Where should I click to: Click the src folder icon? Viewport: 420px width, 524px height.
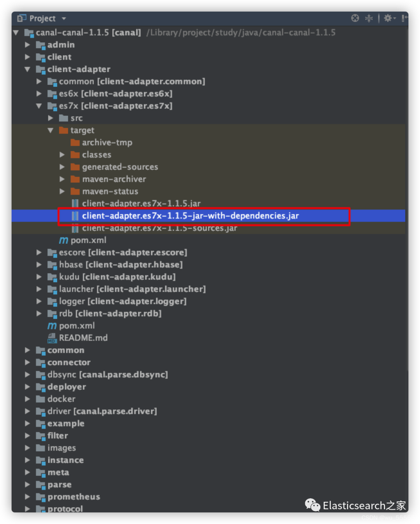(63, 118)
